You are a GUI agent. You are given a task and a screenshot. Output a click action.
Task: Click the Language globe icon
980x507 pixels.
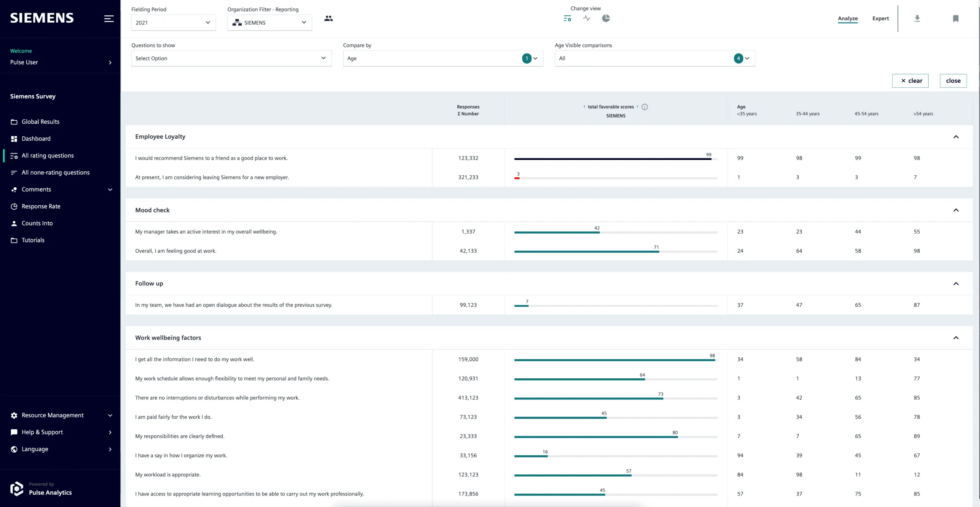click(14, 449)
